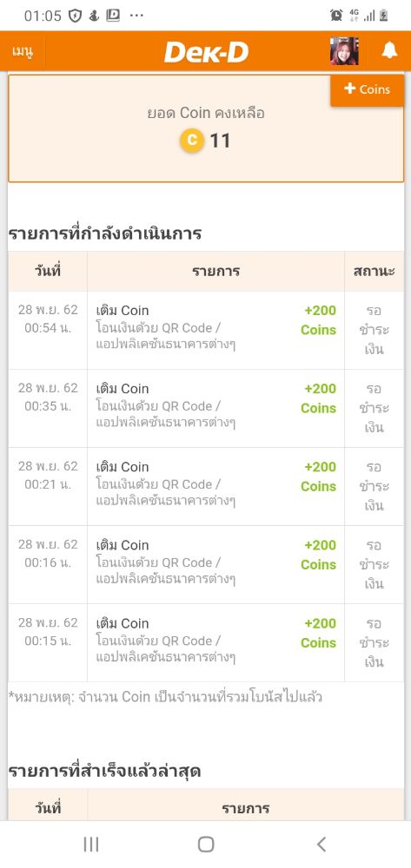The image size is (411, 868).
Task: Open the เมนู menu
Action: pyautogui.click(x=22, y=51)
